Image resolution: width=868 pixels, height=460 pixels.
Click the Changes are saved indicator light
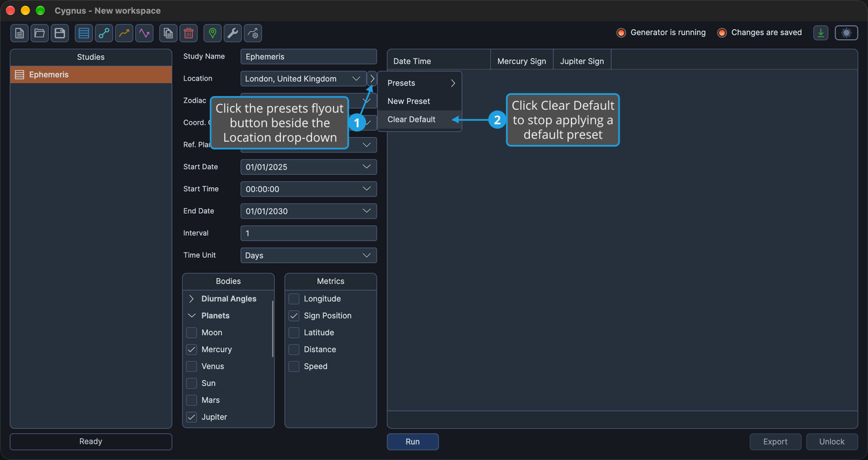[722, 32]
